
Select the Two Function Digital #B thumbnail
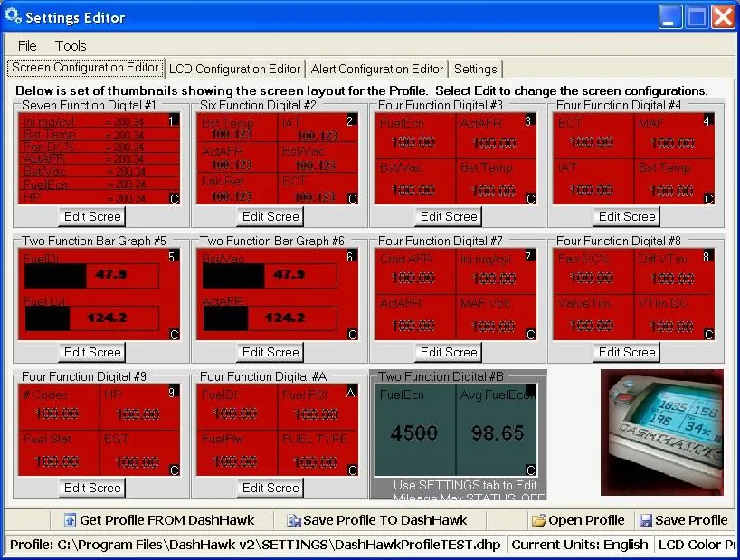(456, 431)
